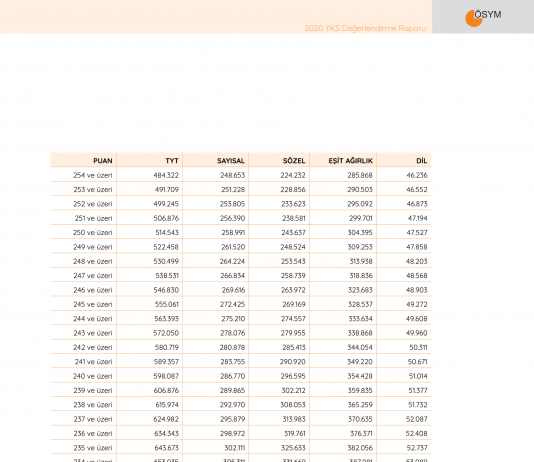Click the EŞİT AĞIRLIK column header
The width and height of the screenshot is (534, 462).
(350, 161)
